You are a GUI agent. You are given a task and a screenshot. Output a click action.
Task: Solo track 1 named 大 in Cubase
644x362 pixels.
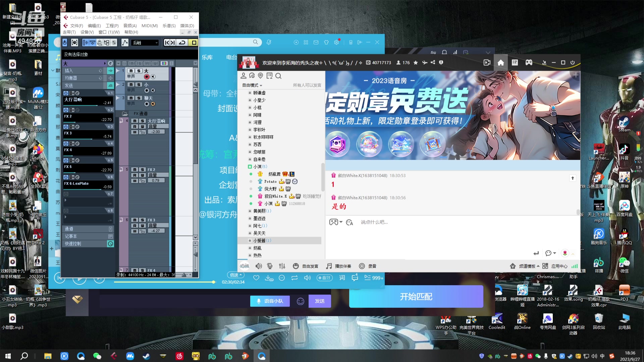point(139,71)
